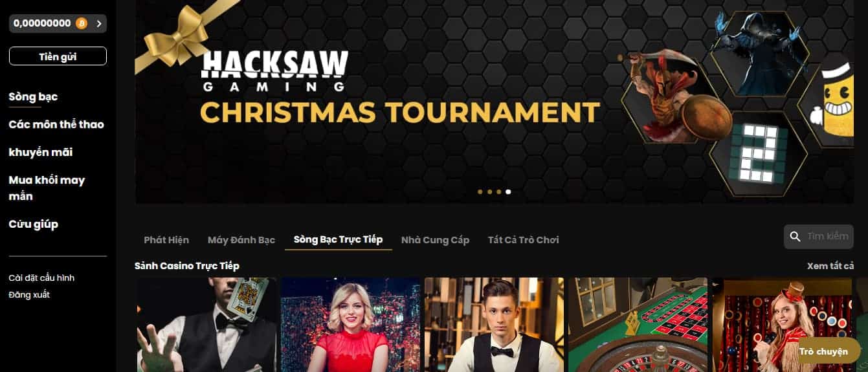Switch to the Máy Đánh Bạc tab
This screenshot has height=372, width=868.
[241, 239]
